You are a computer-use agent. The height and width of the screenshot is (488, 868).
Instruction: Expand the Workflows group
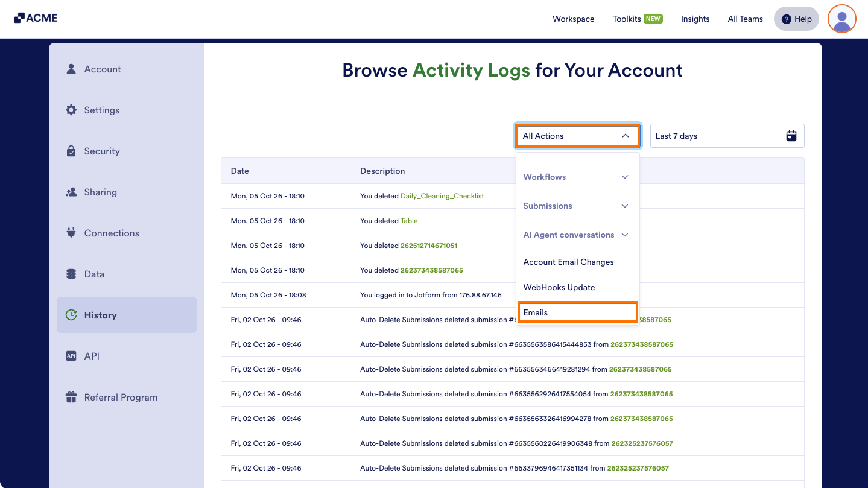click(x=577, y=177)
